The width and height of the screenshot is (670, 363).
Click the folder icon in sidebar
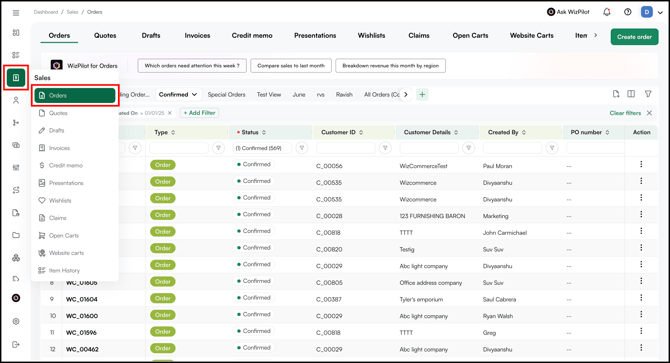pyautogui.click(x=16, y=235)
